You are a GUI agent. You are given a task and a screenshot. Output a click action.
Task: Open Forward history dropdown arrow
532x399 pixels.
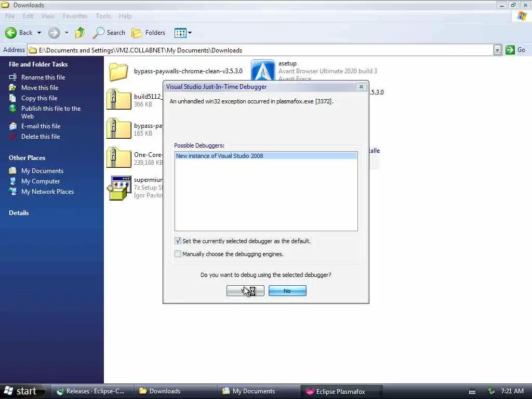click(66, 33)
